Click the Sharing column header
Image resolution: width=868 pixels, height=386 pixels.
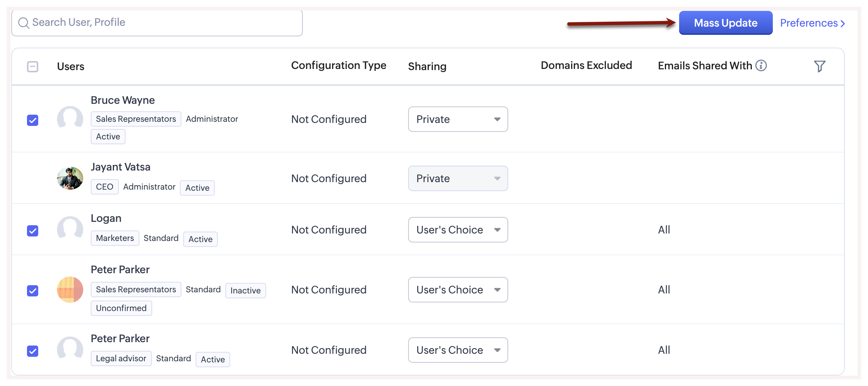click(427, 66)
